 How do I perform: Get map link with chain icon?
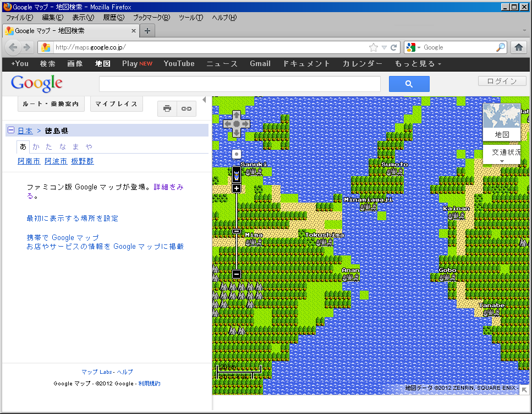coord(187,108)
